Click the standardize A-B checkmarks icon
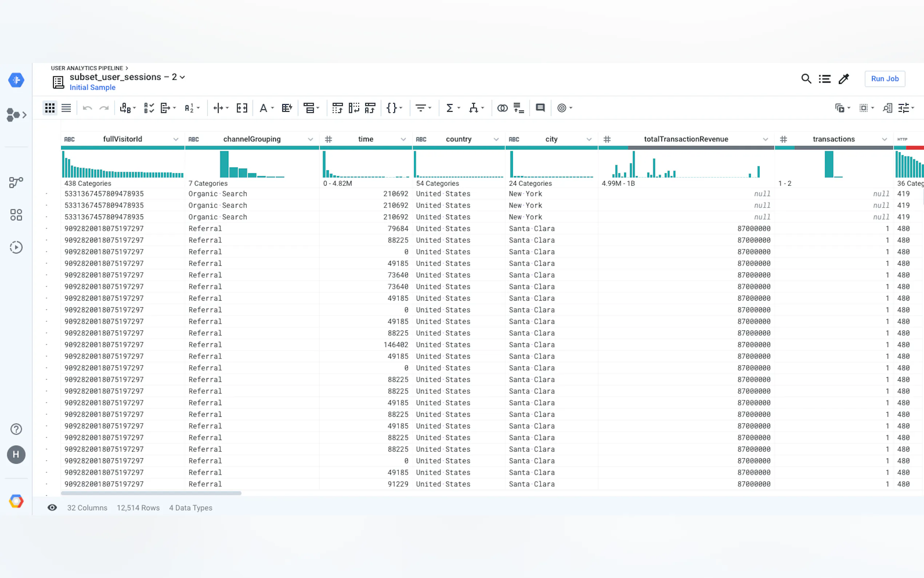This screenshot has width=924, height=578. coord(149,108)
